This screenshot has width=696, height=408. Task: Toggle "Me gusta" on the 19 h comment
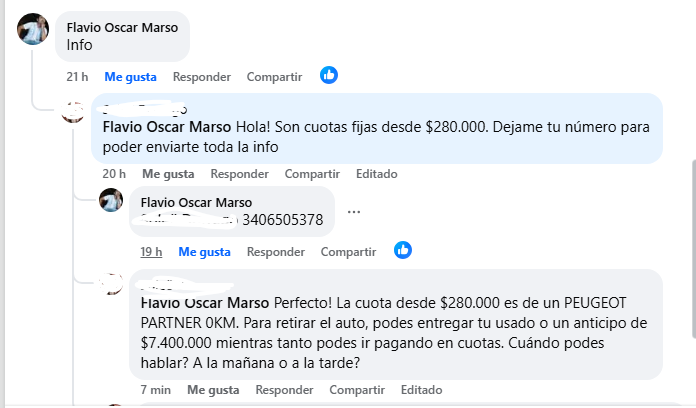(x=204, y=251)
